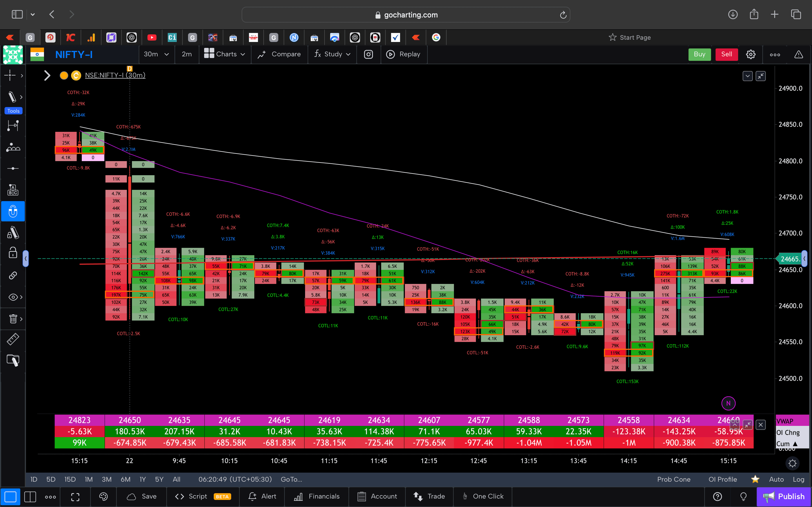Take a chart snapshot with the camera icon

pyautogui.click(x=368, y=54)
